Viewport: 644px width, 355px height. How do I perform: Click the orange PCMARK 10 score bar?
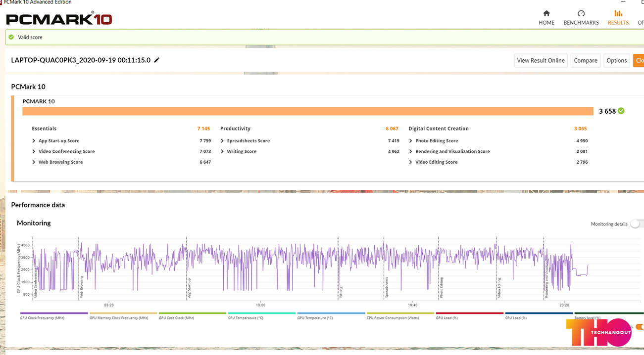pos(308,111)
